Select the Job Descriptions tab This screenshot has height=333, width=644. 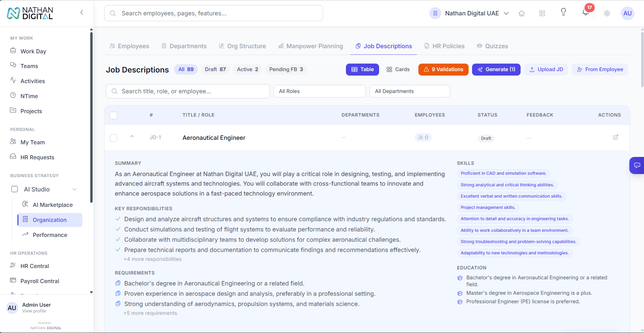pyautogui.click(x=384, y=46)
